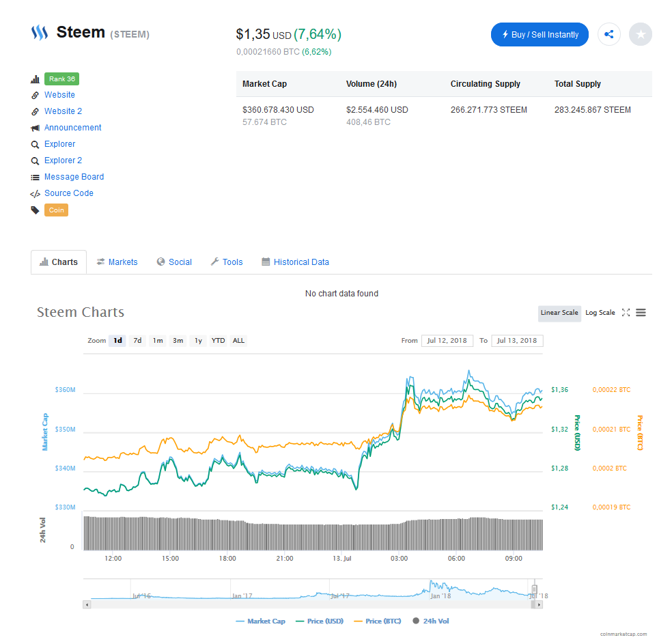Set chart zoom to 1y
Screen dimensions: 672x644
click(198, 341)
